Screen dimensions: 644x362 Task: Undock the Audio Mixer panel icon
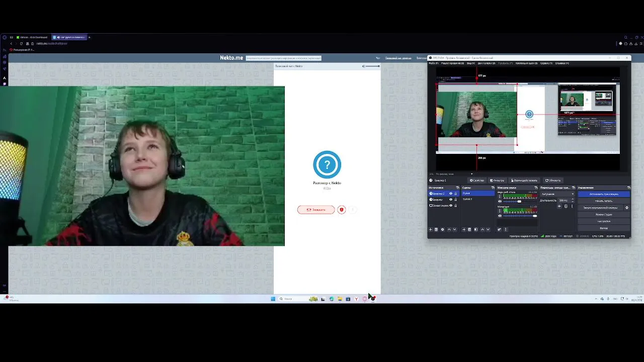[536, 188]
